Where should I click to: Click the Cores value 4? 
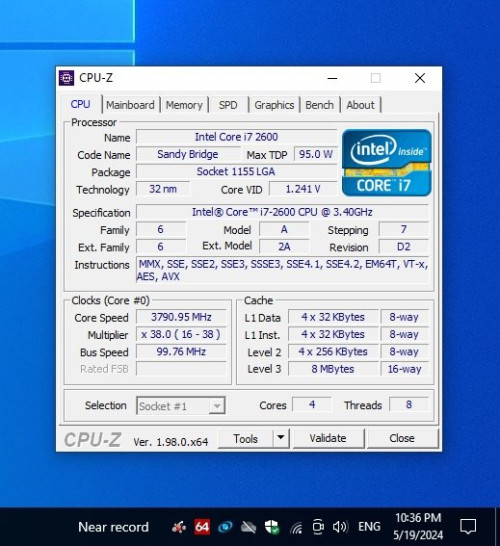point(312,405)
